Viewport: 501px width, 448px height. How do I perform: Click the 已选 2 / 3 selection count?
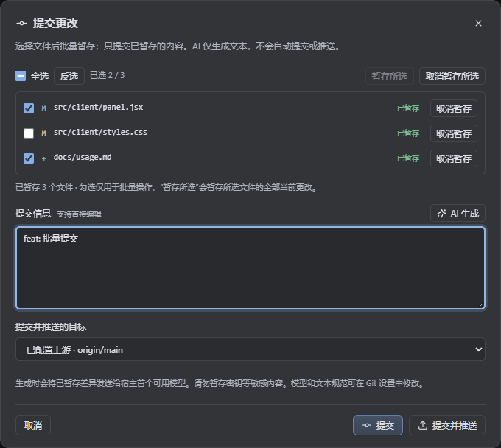tap(107, 75)
